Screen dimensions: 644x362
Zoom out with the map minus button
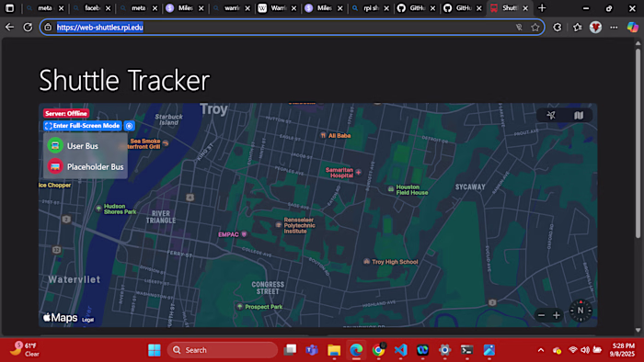point(541,315)
